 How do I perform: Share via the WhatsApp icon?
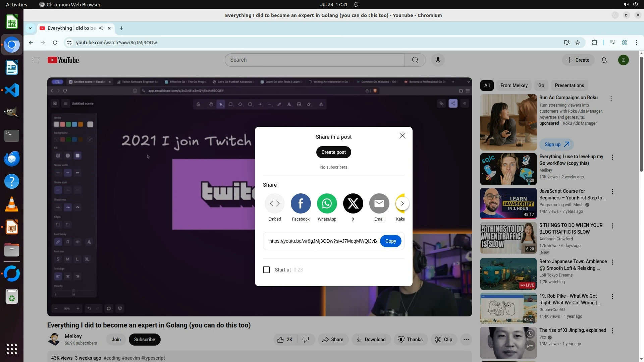[327, 203]
